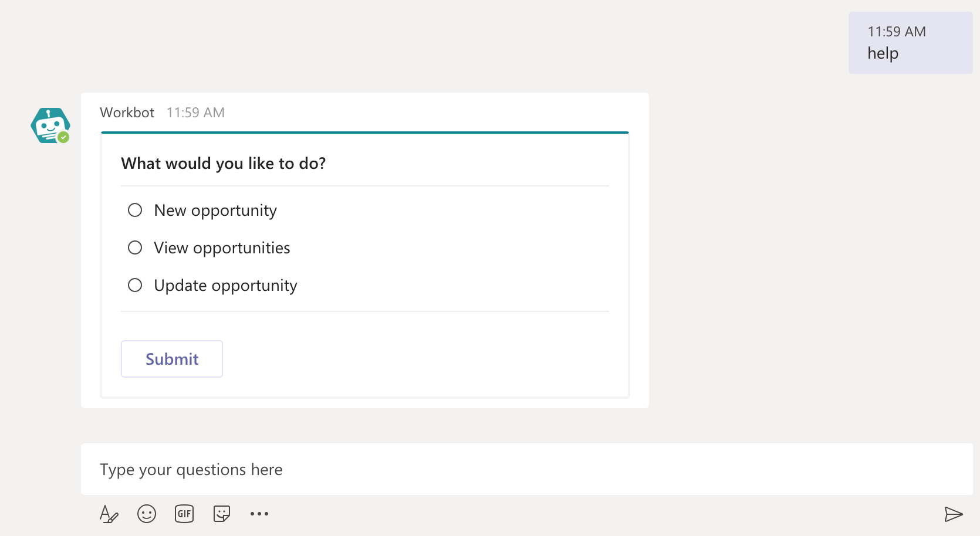
Task: Open the text Format options icon
Action: (x=109, y=514)
